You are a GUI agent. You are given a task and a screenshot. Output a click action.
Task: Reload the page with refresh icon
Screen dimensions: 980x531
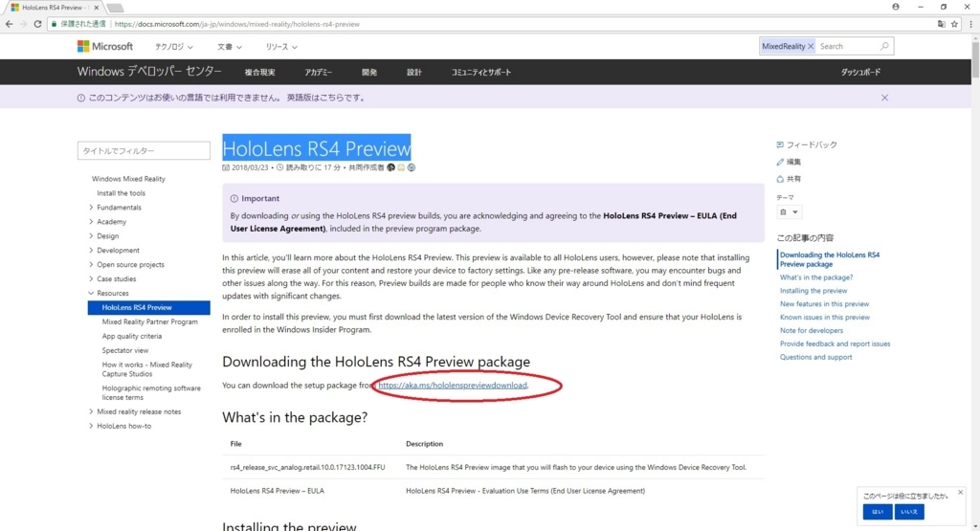coord(37,24)
